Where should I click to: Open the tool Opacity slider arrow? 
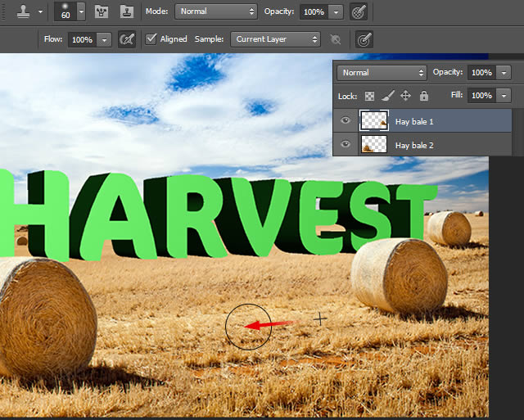(x=336, y=12)
